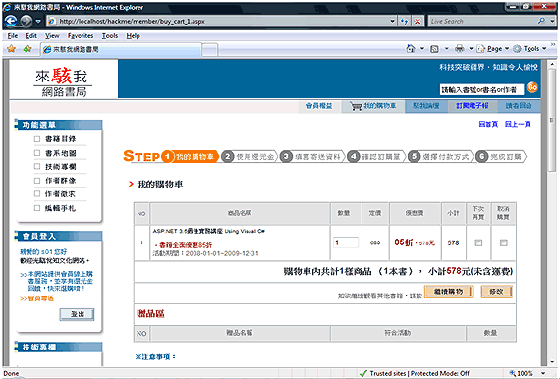The image size is (560, 379).
Task: Click the 讀者回函 navigation tab
Action: 518,106
